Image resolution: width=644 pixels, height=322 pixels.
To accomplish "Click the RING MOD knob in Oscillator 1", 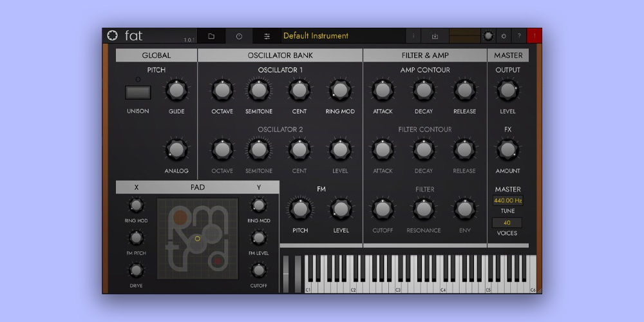I will coord(340,90).
